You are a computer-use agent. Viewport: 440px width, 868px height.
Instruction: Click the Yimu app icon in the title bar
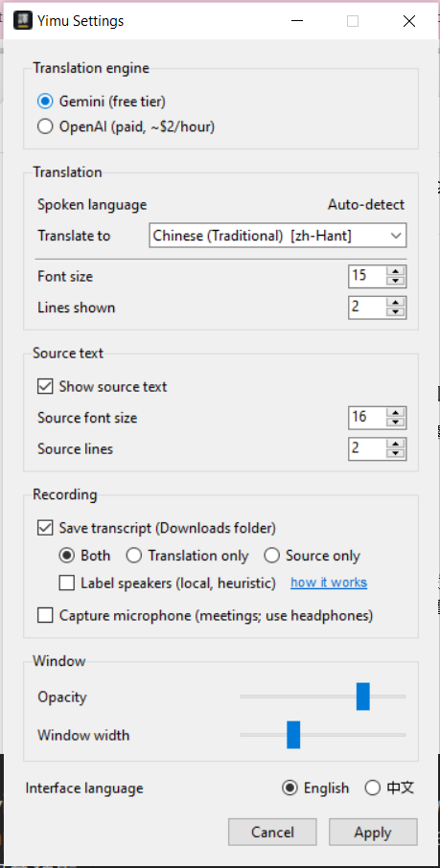(23, 21)
